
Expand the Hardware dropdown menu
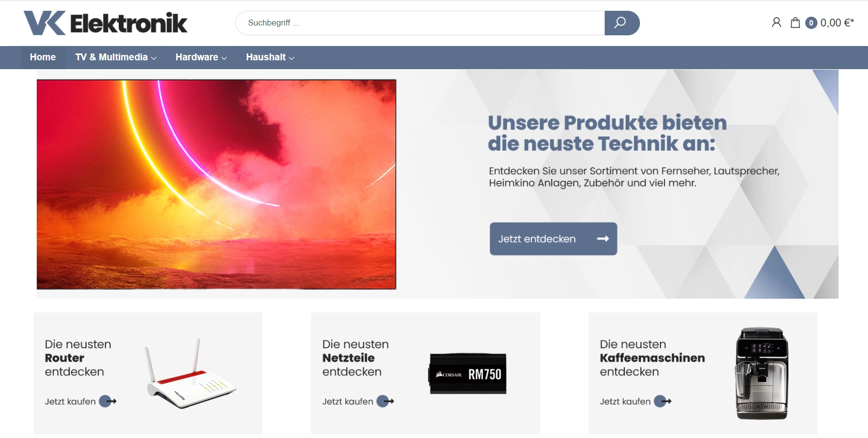tap(201, 57)
